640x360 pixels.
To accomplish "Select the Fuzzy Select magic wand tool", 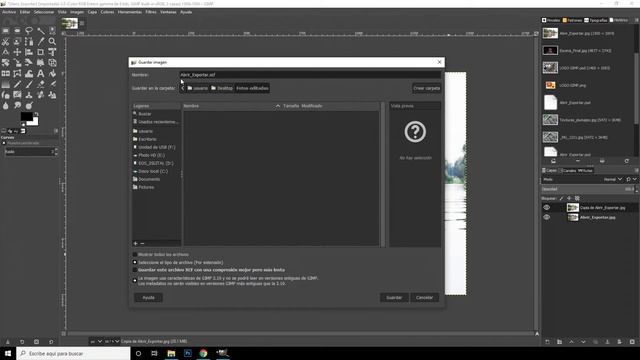I will tap(41, 31).
